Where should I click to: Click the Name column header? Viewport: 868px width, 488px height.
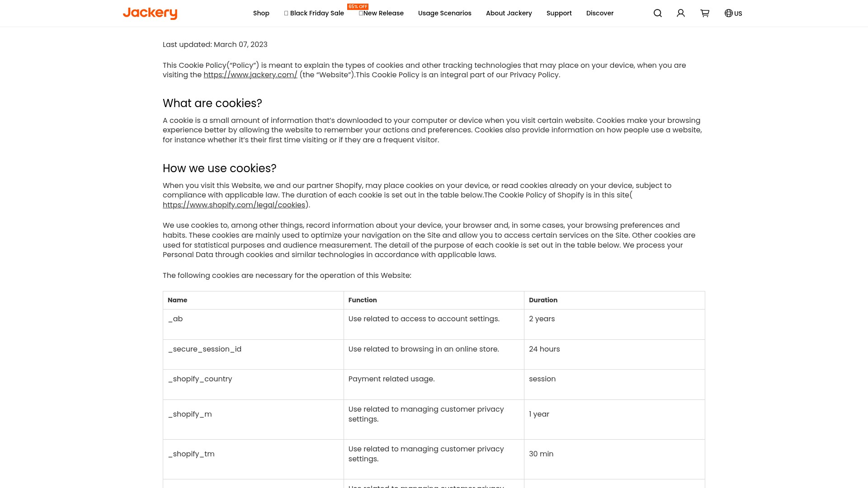click(253, 300)
